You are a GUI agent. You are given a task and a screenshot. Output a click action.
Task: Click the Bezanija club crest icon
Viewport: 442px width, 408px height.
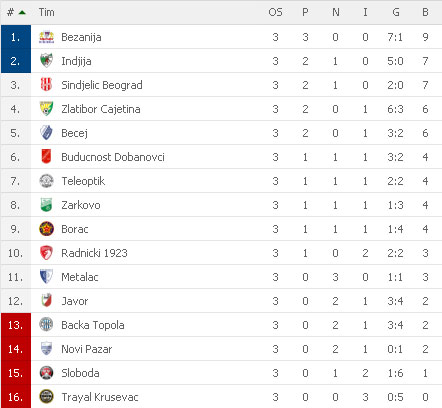(46, 37)
